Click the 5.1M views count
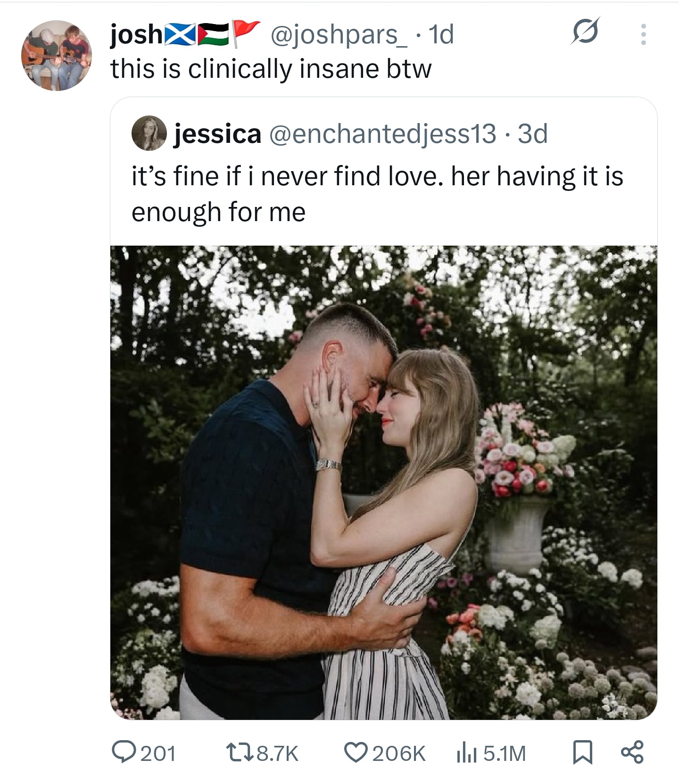 coord(504,753)
